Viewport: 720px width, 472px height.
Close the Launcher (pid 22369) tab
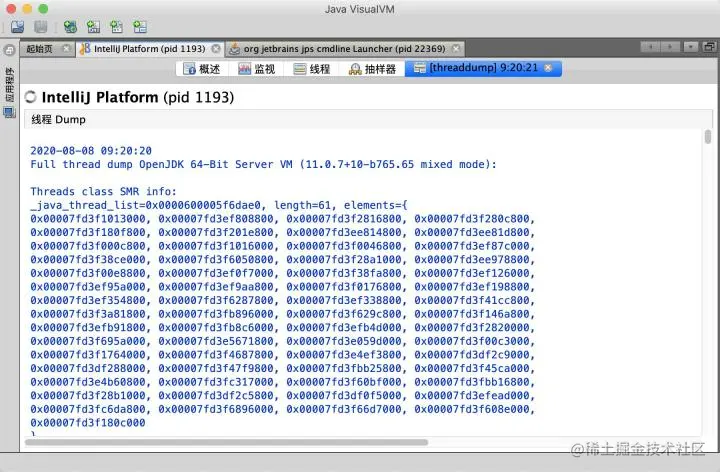click(x=456, y=49)
